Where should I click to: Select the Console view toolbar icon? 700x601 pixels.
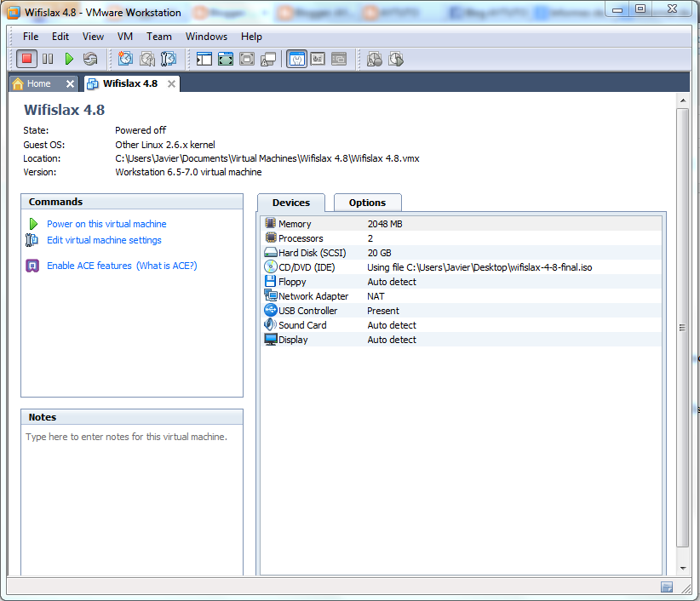click(339, 59)
